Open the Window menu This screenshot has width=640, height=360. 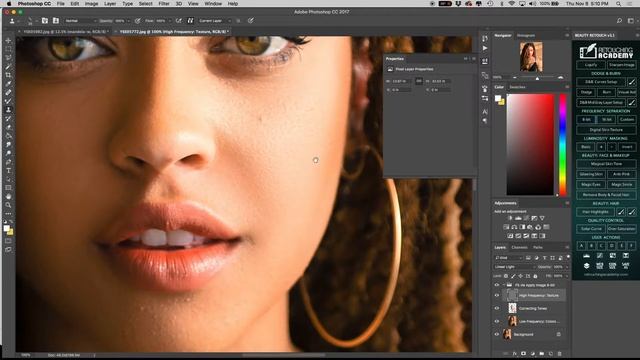point(213,4)
